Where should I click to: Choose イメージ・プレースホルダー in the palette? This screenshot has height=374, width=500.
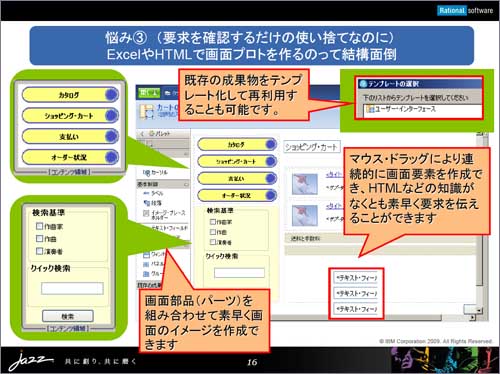(164, 215)
